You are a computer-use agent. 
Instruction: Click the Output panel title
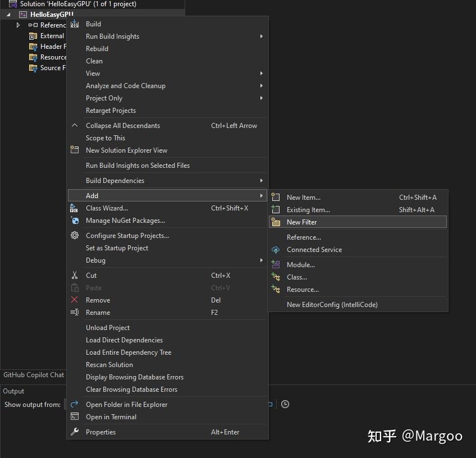[13, 391]
